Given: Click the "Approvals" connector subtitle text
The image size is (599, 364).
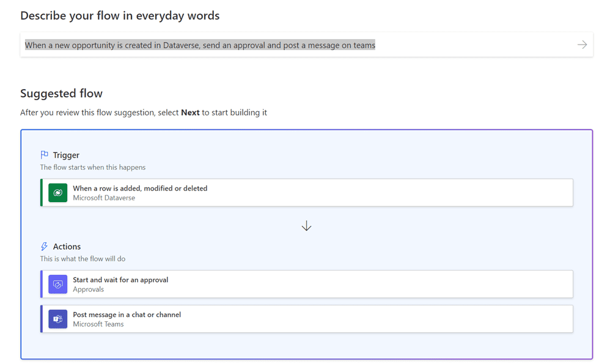Looking at the screenshot, I should [x=89, y=289].
